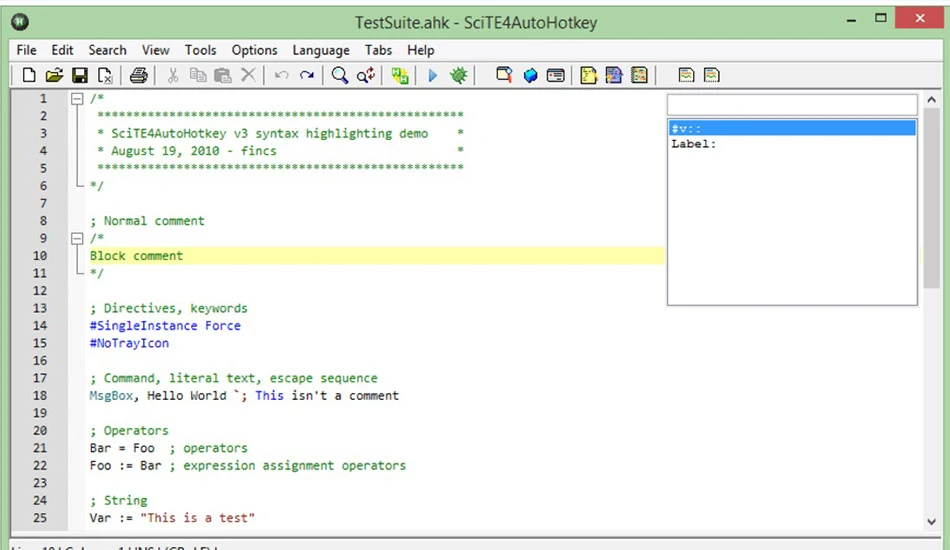Image resolution: width=950 pixels, height=550 pixels.
Task: Open the Tabs menu
Action: click(x=378, y=50)
